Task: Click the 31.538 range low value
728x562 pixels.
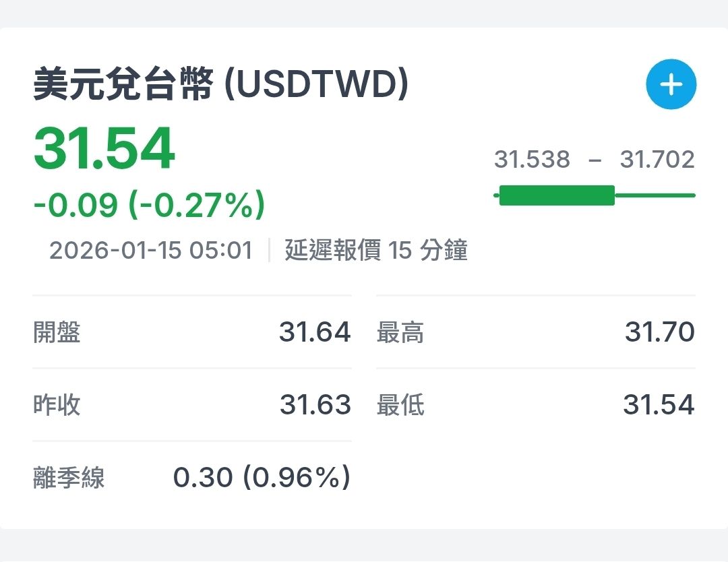Action: tap(532, 160)
